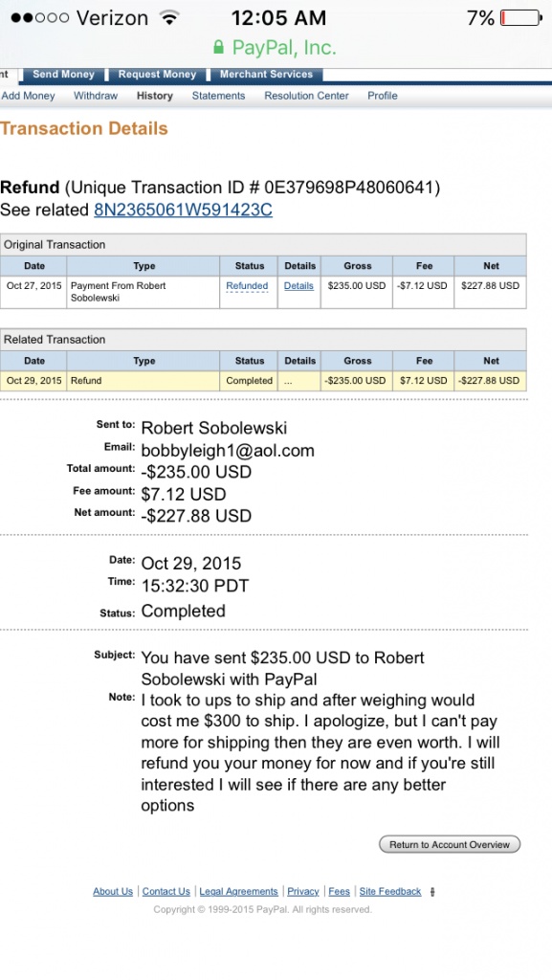
Task: Open the History submenu
Action: [155, 96]
